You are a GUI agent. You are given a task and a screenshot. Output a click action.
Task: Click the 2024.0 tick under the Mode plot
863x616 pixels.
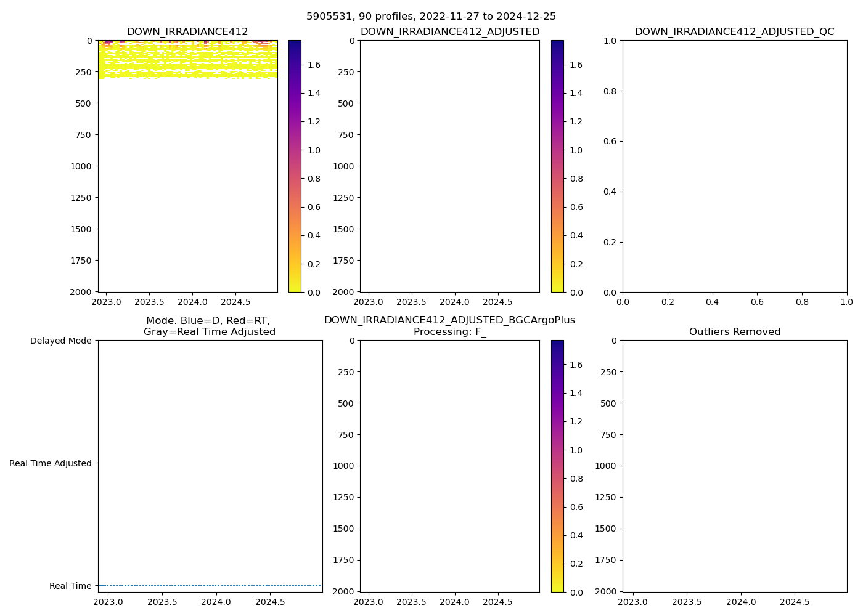point(216,602)
